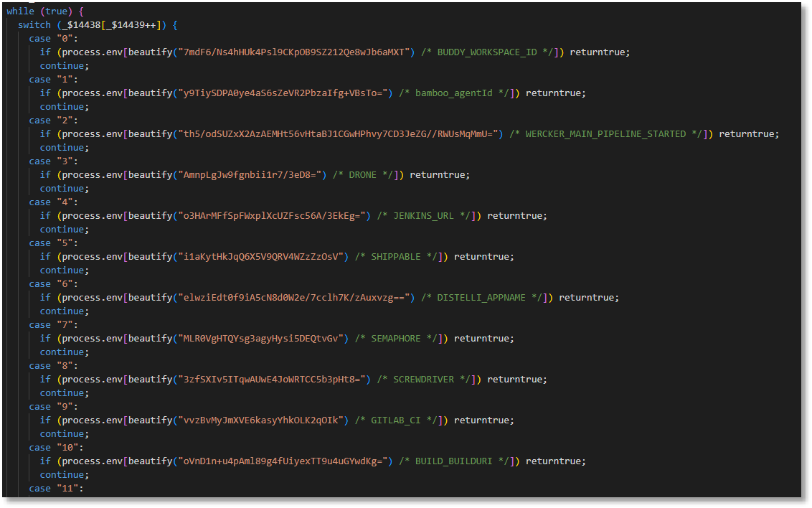Click the case "3": line
This screenshot has width=812, height=508.
click(53, 161)
